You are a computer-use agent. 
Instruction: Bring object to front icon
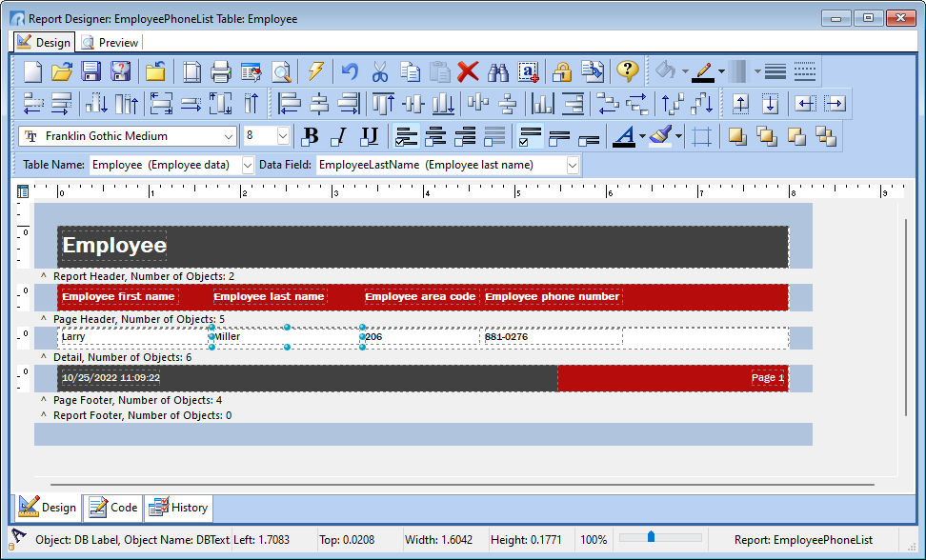[x=736, y=136]
